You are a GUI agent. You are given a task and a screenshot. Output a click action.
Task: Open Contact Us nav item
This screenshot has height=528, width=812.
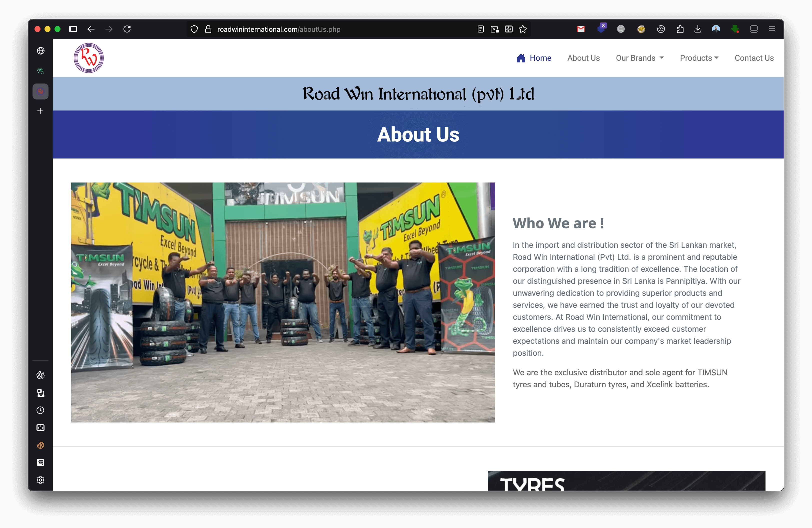pyautogui.click(x=754, y=58)
